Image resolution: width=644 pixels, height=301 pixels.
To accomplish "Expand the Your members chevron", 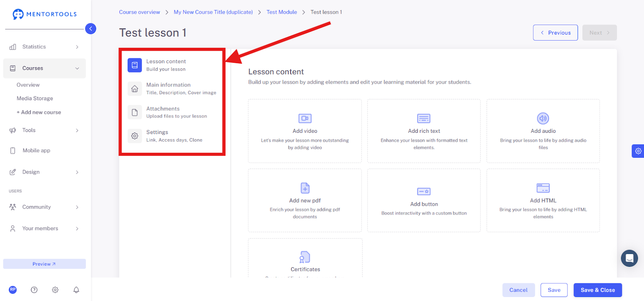I will (x=77, y=229).
